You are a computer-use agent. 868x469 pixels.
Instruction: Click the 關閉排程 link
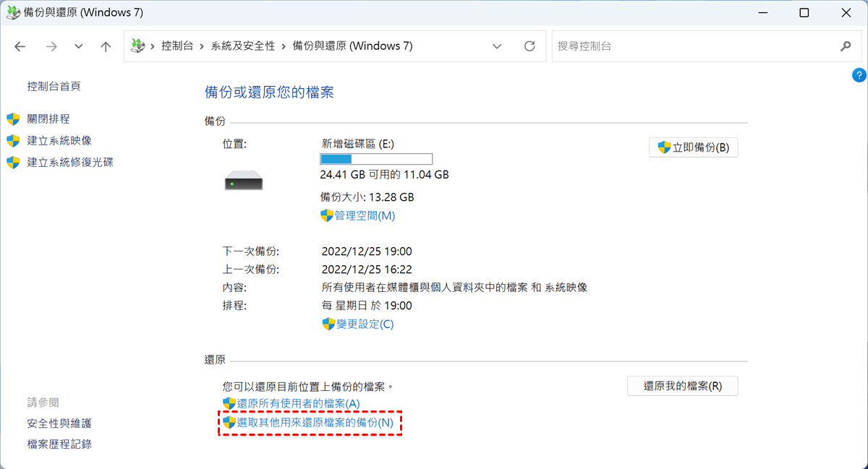(48, 119)
